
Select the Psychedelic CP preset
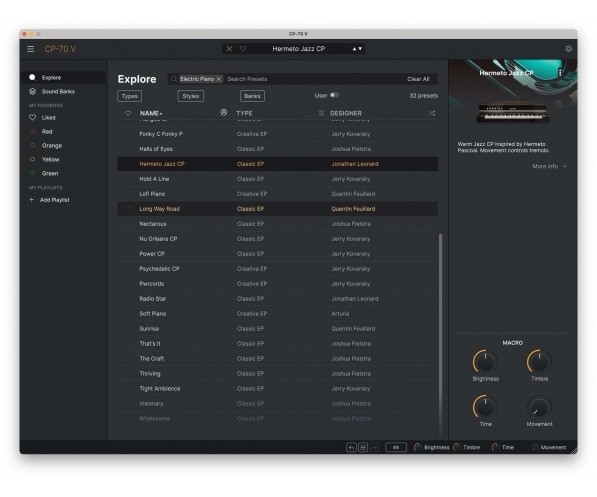coord(278,269)
